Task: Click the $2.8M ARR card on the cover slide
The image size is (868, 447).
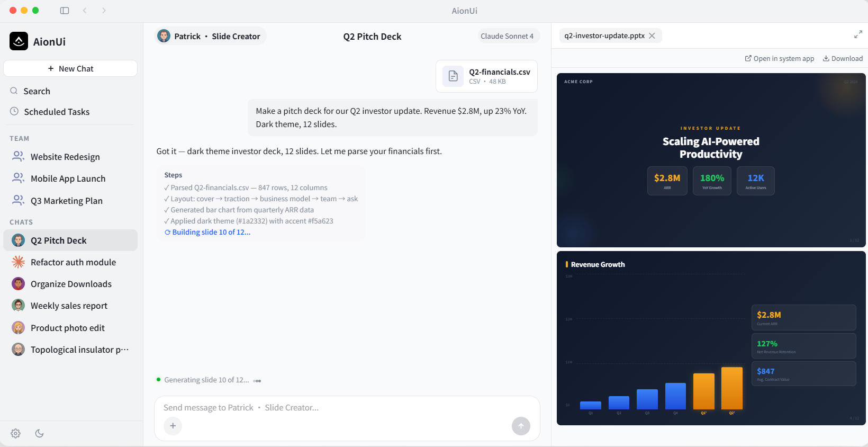Action: pyautogui.click(x=667, y=181)
